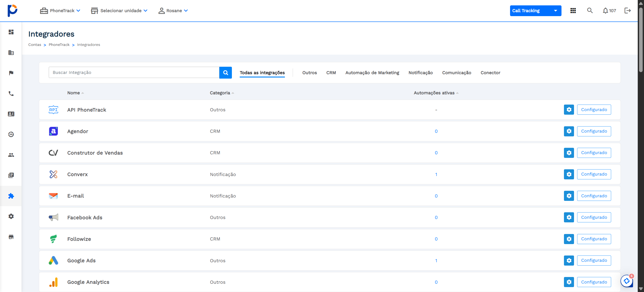Image resolution: width=644 pixels, height=292 pixels.
Task: Expand the Rosane user dropdown
Action: pos(173,11)
